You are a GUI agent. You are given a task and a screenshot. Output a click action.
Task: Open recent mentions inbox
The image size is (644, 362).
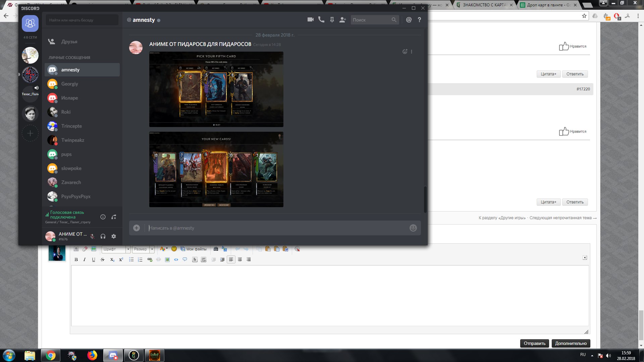tap(409, 20)
